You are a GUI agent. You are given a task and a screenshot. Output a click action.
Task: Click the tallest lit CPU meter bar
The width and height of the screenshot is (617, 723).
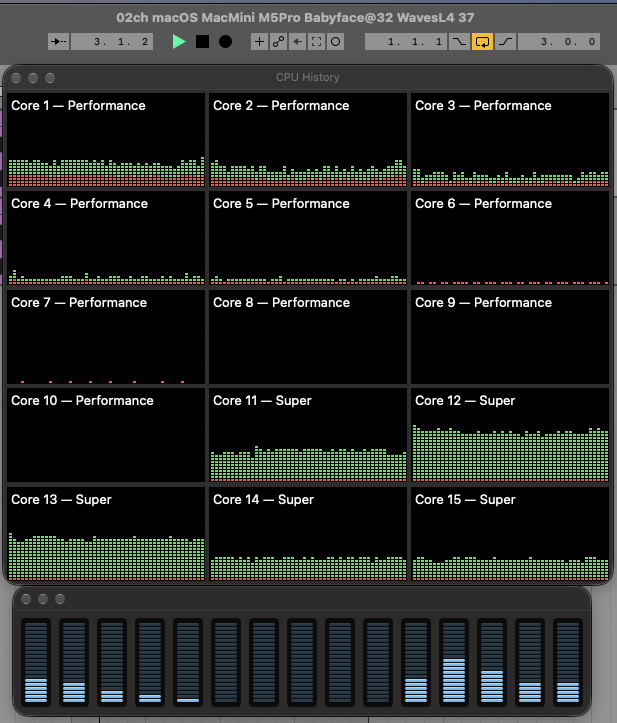(454, 662)
